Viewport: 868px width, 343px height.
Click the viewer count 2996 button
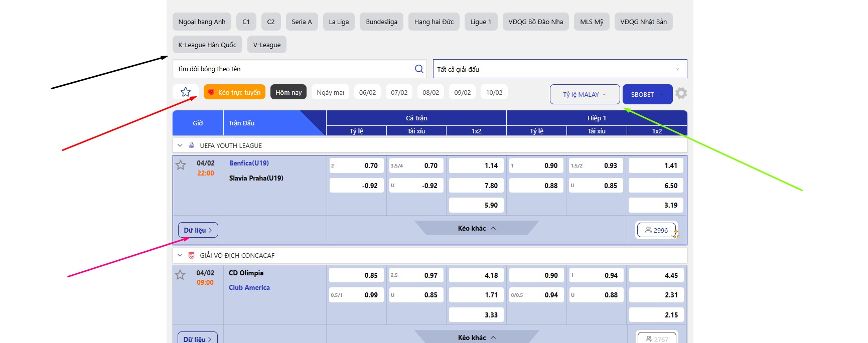coord(656,230)
